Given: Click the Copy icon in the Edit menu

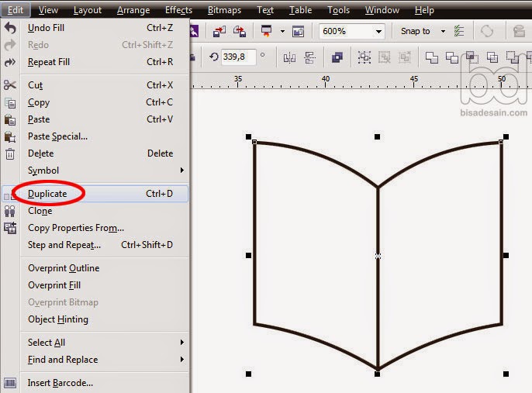Looking at the screenshot, I should 10,103.
